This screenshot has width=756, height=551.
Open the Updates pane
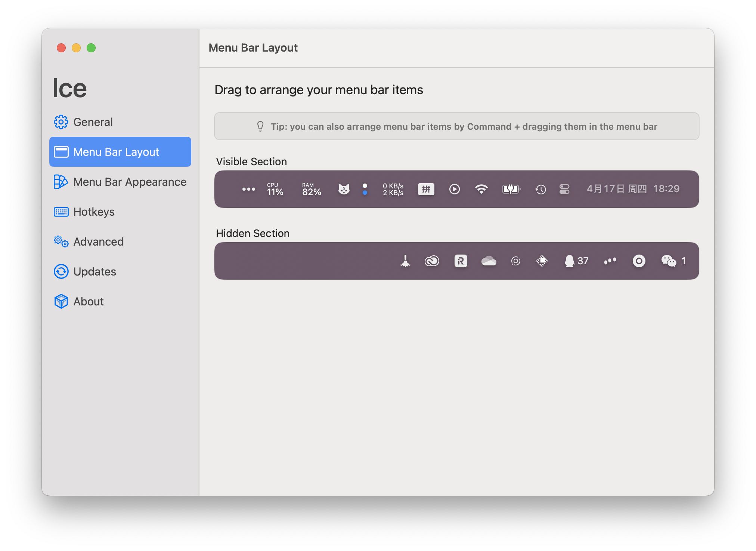click(94, 271)
